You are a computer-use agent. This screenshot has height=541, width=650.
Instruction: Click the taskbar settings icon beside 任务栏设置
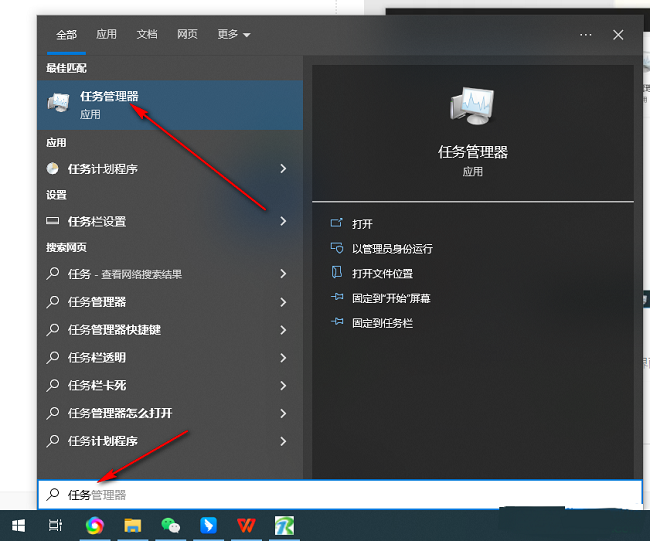point(53,221)
